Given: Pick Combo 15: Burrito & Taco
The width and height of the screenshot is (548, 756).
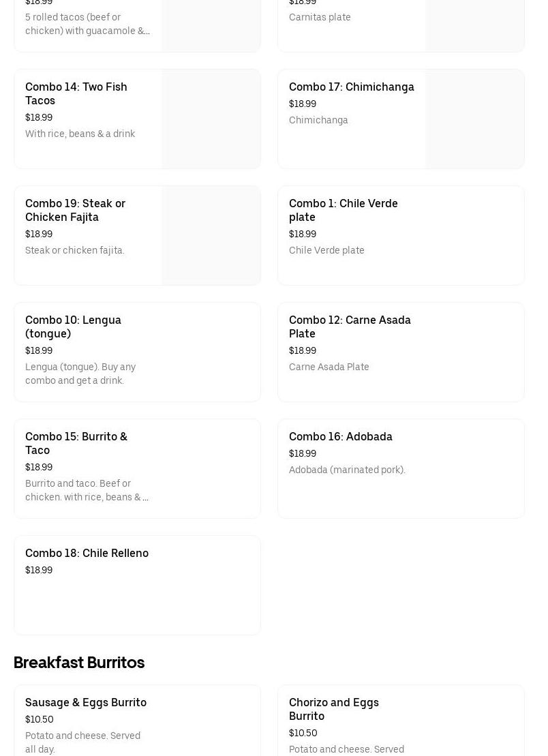Looking at the screenshot, I should coord(76,443).
